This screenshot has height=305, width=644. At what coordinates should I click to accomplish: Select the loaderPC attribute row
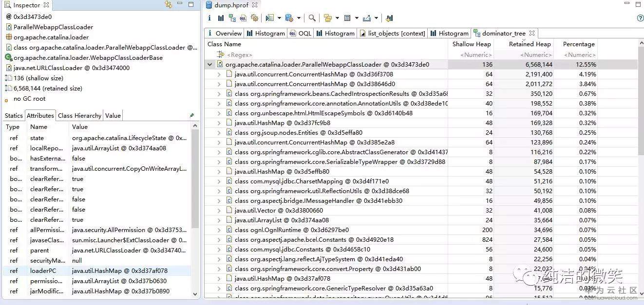tap(96, 270)
